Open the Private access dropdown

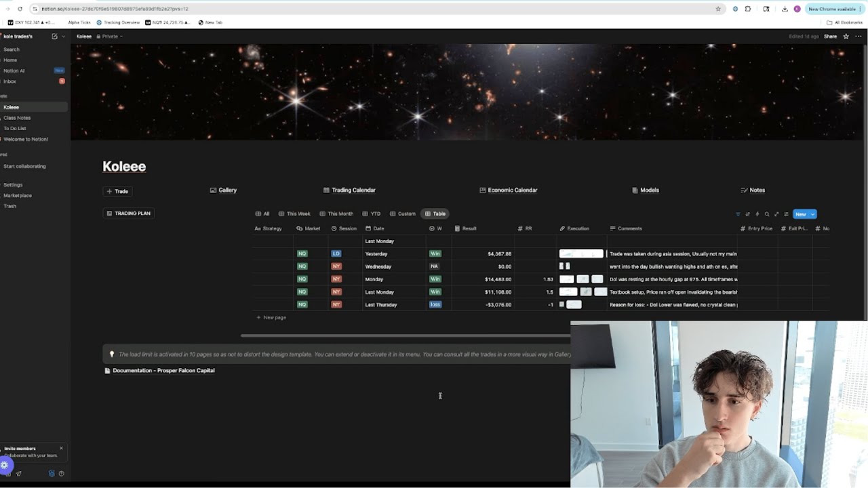pyautogui.click(x=109, y=36)
